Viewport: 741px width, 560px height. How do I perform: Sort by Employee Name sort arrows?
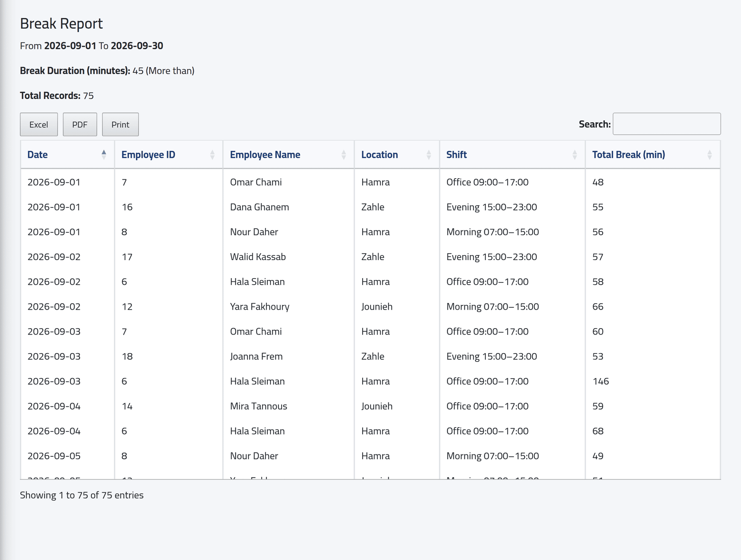[x=344, y=155]
